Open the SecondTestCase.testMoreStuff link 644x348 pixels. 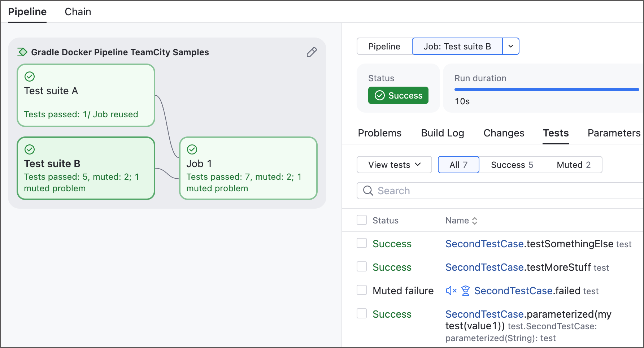[x=518, y=267]
